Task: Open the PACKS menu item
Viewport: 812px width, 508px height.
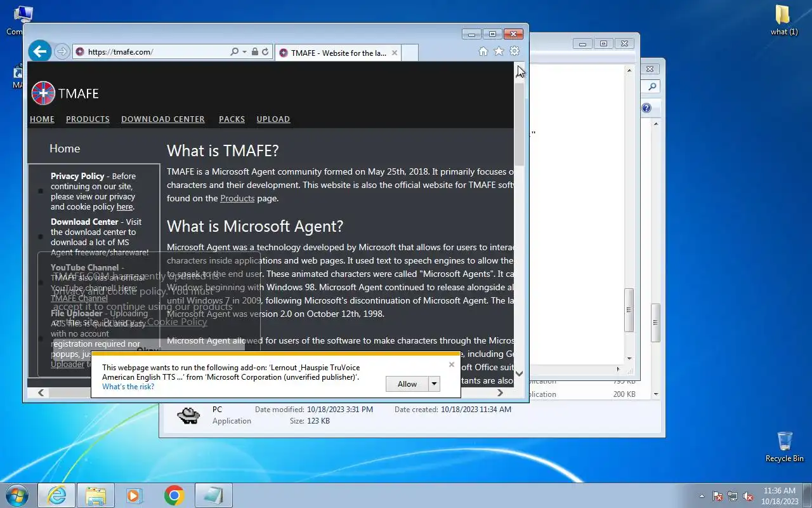Action: pos(232,119)
